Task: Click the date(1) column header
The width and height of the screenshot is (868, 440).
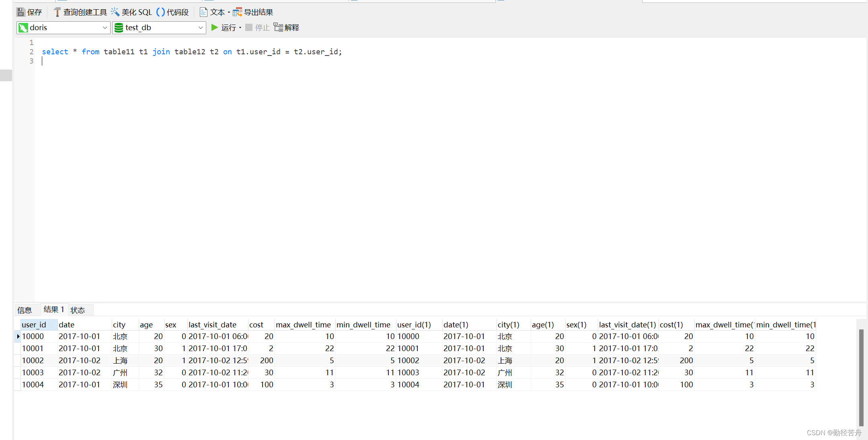Action: tap(469, 325)
